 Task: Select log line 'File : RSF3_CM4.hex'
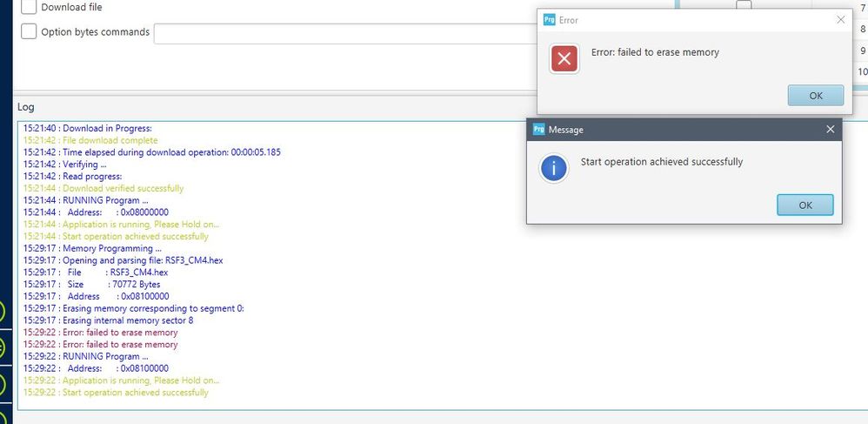click(x=96, y=273)
